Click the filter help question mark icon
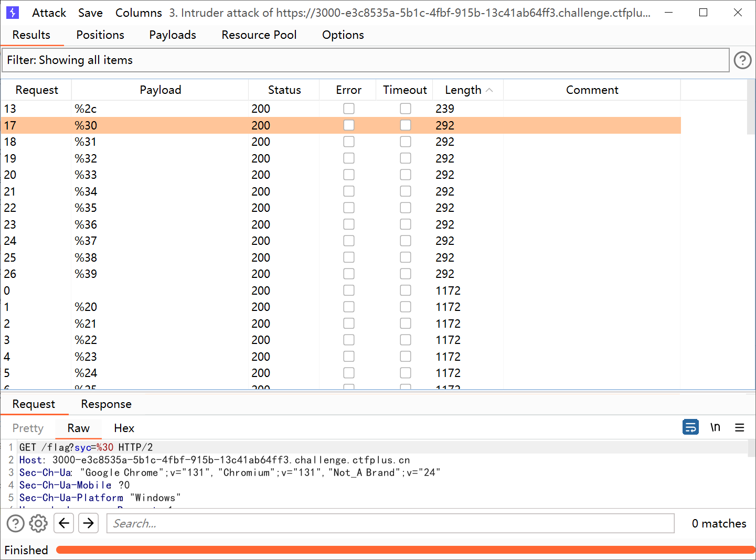Image resolution: width=756 pixels, height=560 pixels. (742, 60)
